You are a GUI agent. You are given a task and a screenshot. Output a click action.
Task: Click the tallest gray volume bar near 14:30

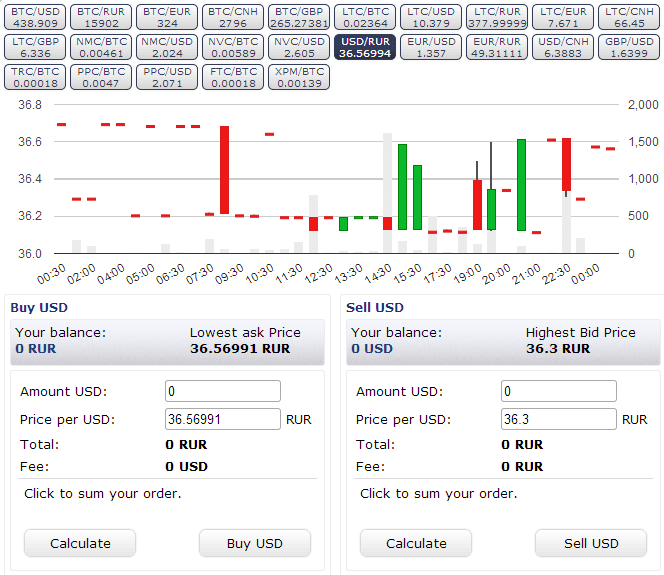387,193
